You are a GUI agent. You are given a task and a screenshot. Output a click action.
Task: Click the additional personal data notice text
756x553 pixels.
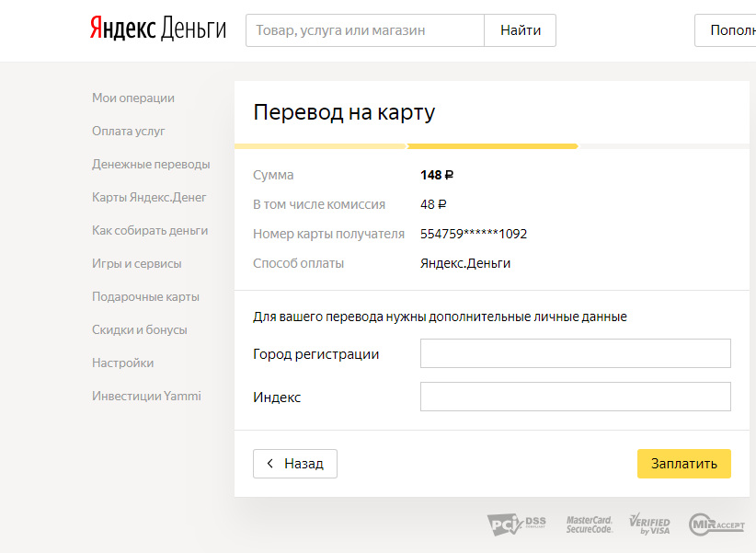tap(441, 317)
